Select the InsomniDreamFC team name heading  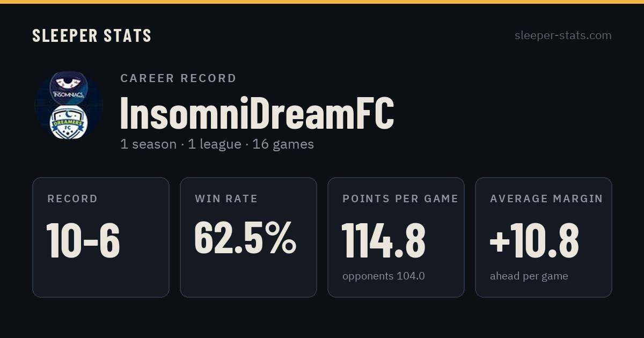(x=257, y=113)
